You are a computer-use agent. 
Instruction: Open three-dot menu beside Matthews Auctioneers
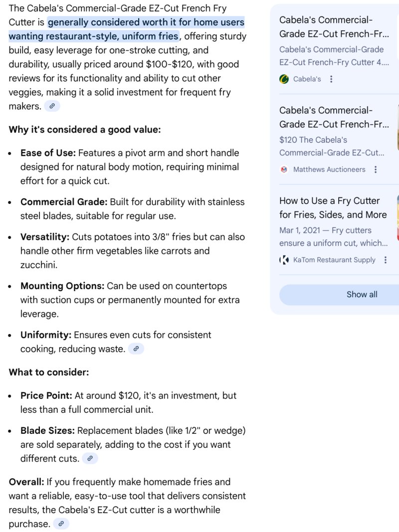[x=376, y=170]
